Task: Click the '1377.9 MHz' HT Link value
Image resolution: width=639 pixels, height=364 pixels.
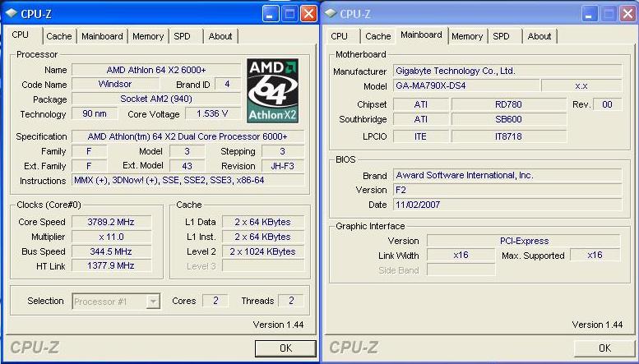Action: coord(111,266)
